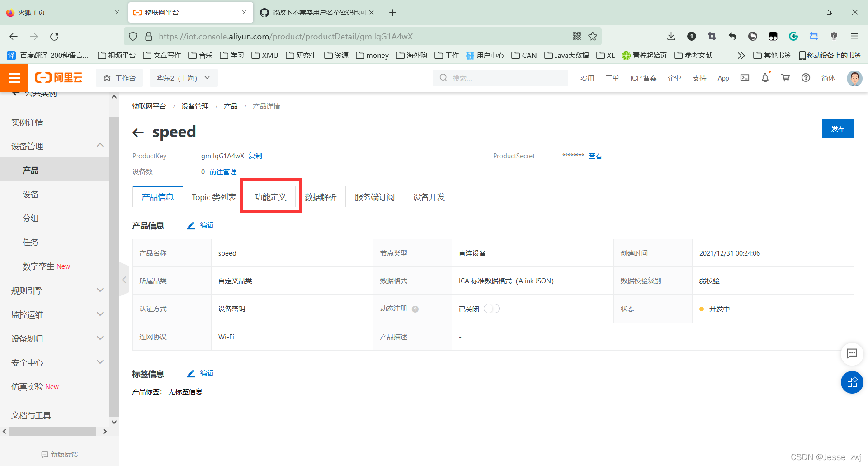Click the 发布 button
This screenshot has width=868, height=466.
coord(838,128)
